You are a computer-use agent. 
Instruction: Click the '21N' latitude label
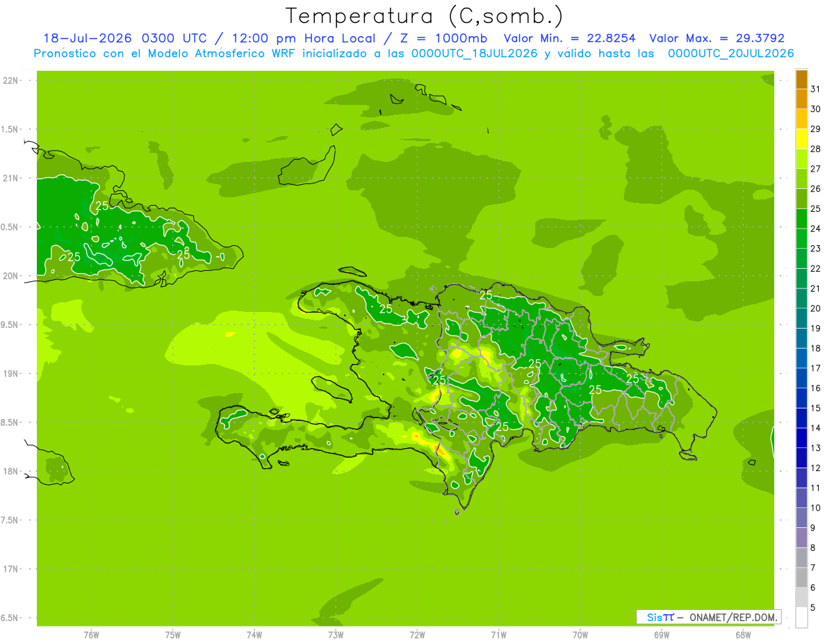tap(10, 178)
